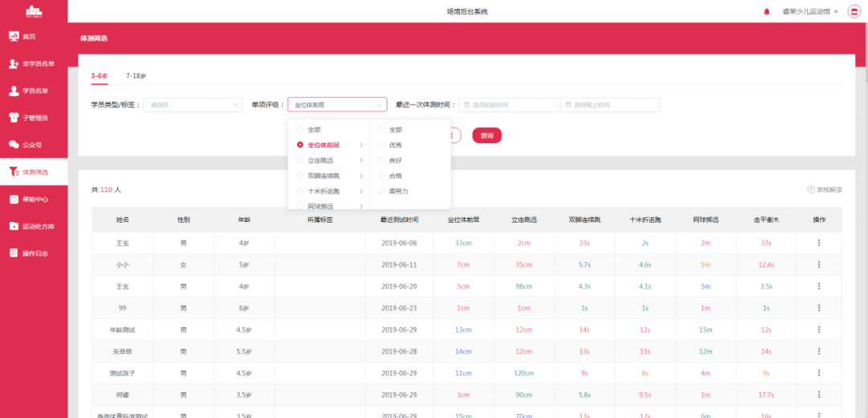Expand chevron next to 网球掷远
This screenshot has width=868, height=418.
361,207
